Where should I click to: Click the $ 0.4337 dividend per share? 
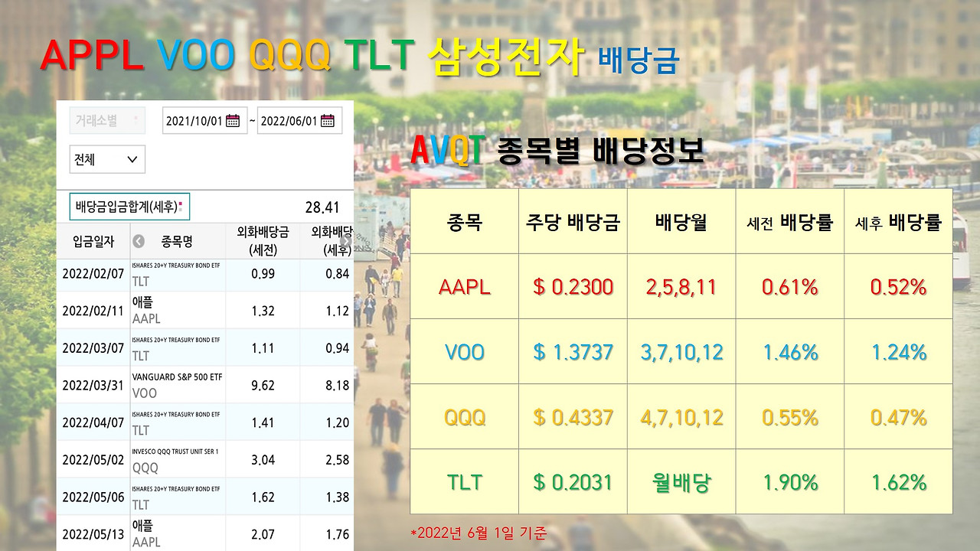pos(573,417)
